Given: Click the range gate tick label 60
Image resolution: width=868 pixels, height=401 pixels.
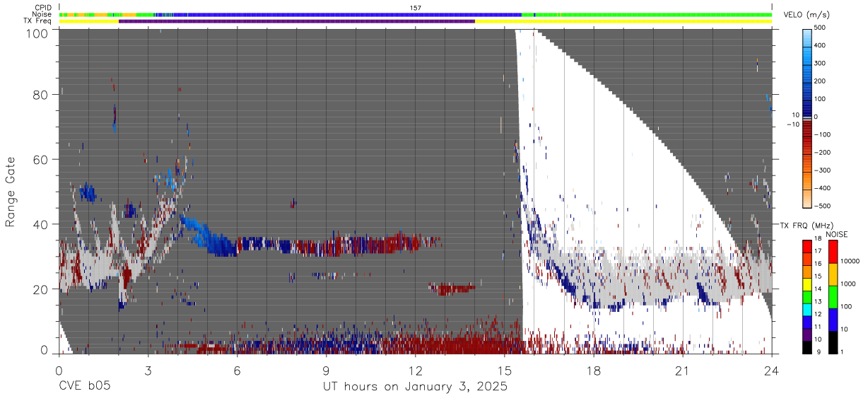Looking at the screenshot, I should [x=42, y=159].
